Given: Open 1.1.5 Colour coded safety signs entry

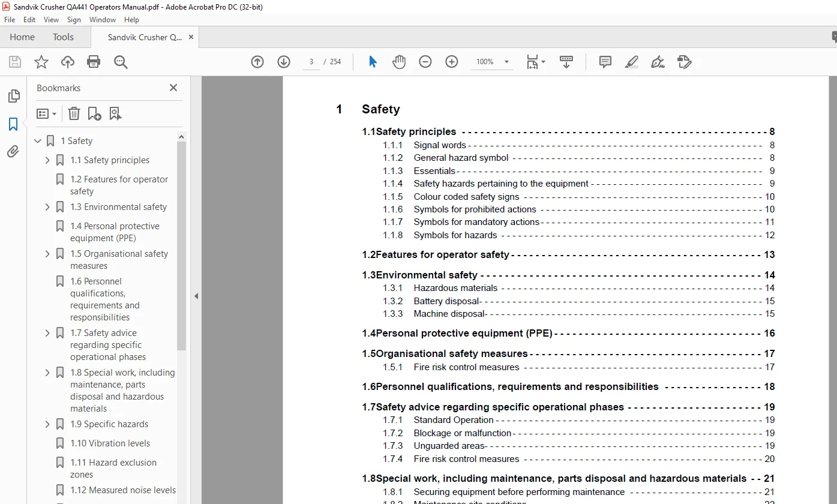Looking at the screenshot, I should point(579,197).
